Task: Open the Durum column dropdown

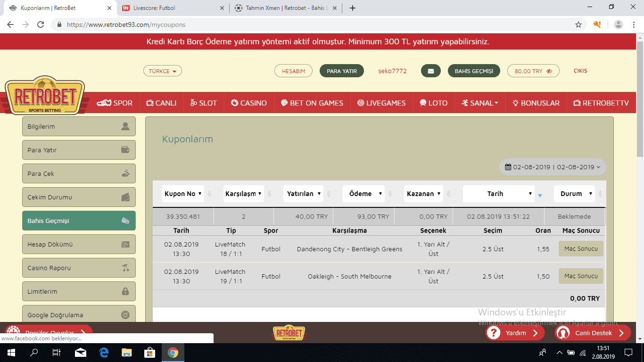Action: pos(575,194)
